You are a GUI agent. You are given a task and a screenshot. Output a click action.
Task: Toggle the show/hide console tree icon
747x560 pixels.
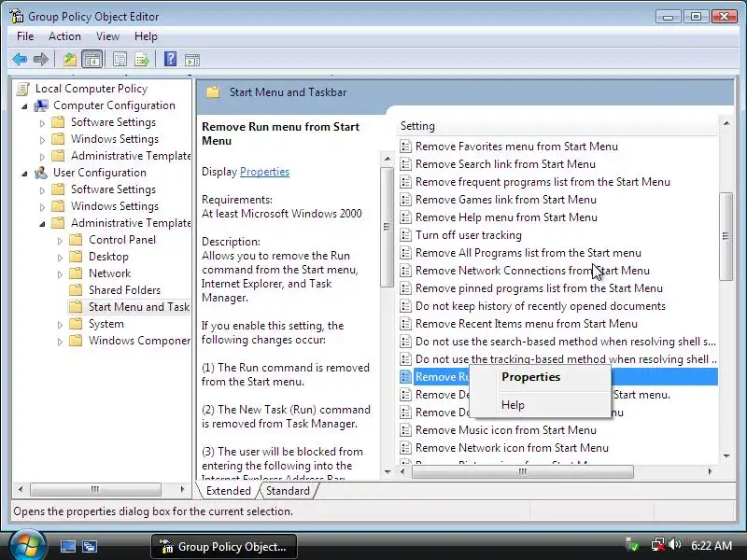click(92, 60)
